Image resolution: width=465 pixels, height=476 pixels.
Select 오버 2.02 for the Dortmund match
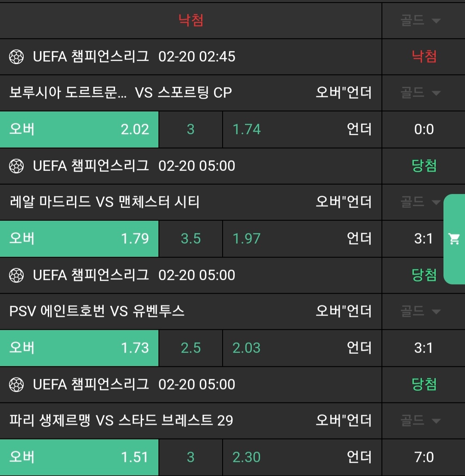79,130
